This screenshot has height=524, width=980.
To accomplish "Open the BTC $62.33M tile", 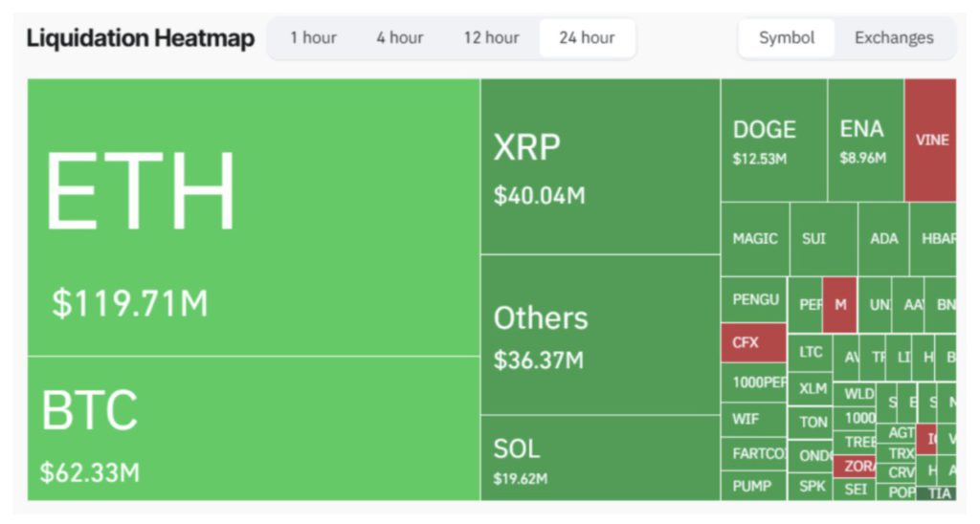I will click(x=253, y=428).
